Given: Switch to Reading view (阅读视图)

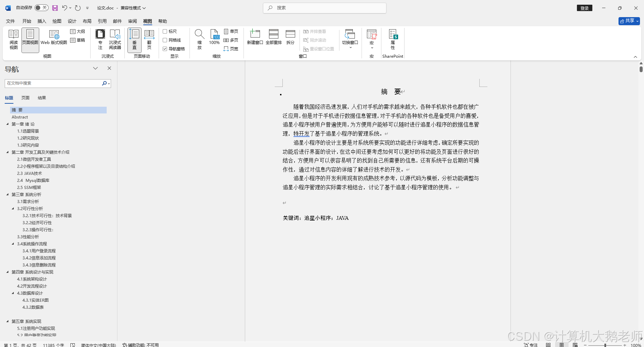Looking at the screenshot, I should [x=13, y=40].
